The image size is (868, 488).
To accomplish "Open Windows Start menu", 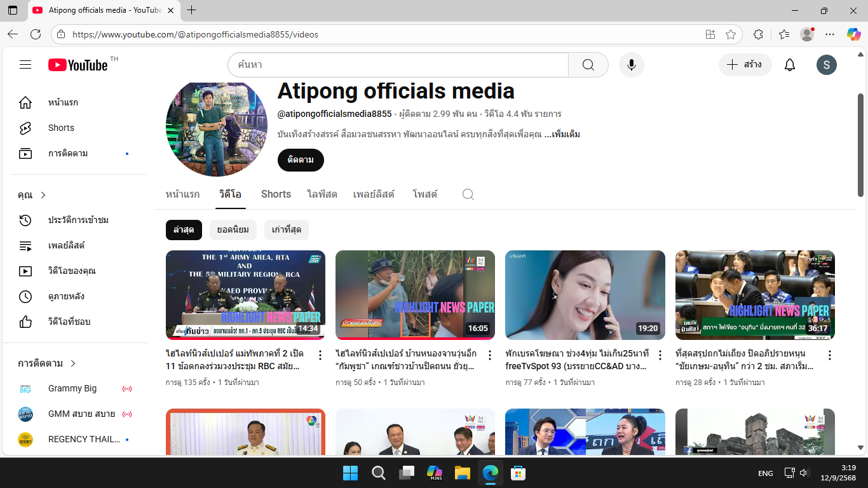I will tap(350, 473).
